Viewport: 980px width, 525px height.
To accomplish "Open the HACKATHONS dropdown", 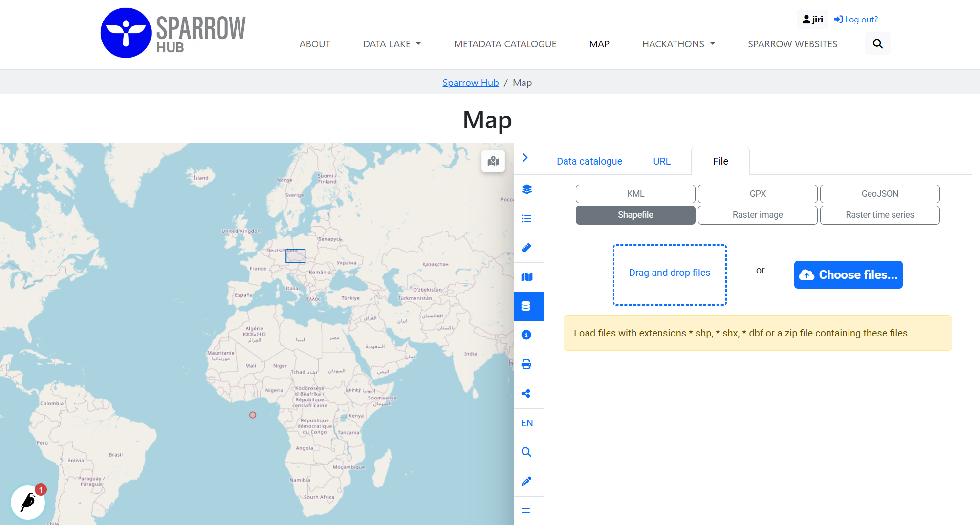I will coord(678,44).
